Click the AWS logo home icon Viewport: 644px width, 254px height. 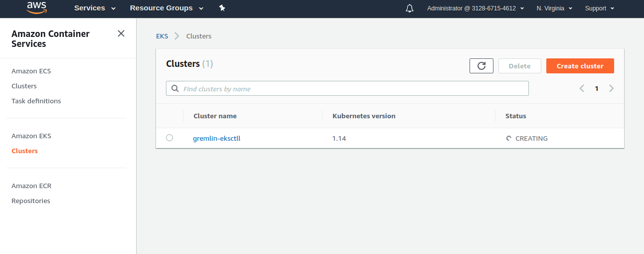[36, 7]
